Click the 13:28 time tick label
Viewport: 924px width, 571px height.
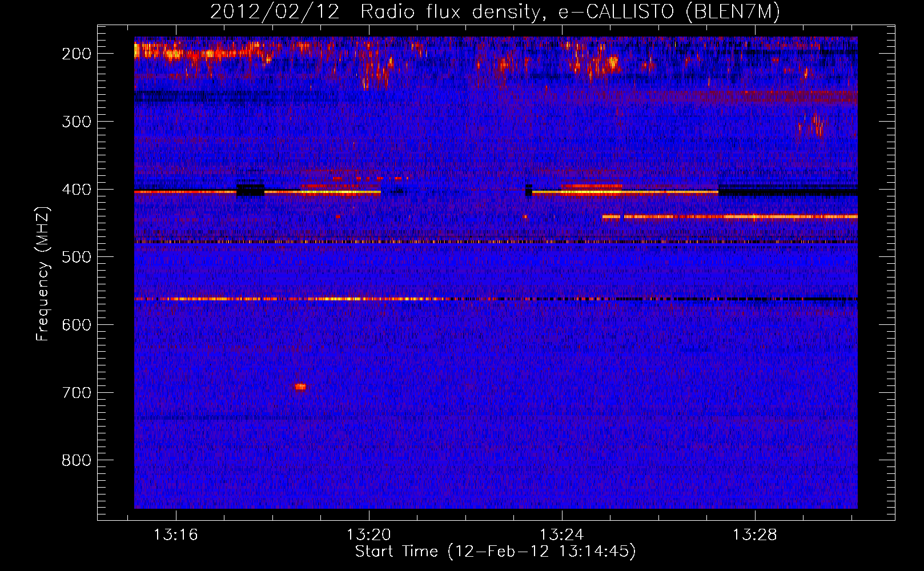(755, 535)
